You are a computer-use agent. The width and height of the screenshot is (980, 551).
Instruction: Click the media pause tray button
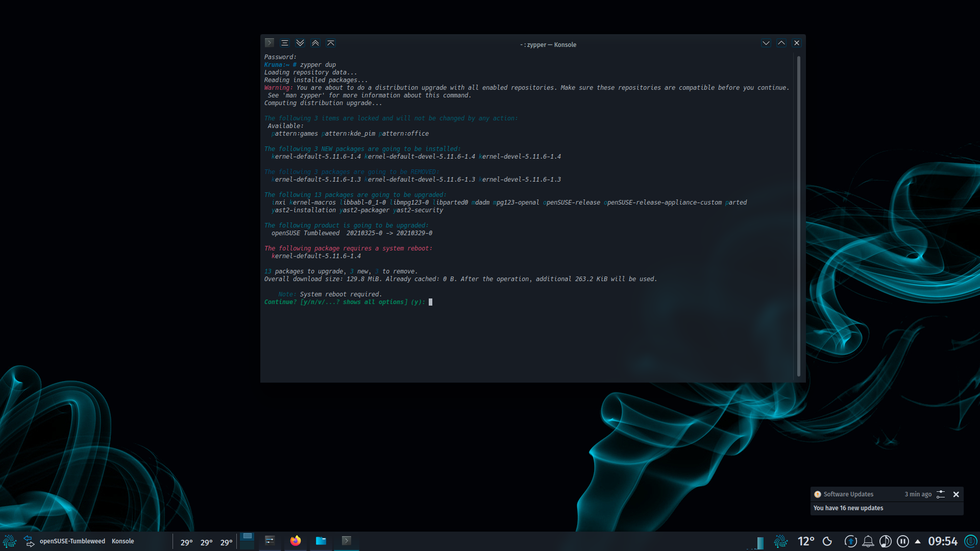pyautogui.click(x=903, y=541)
